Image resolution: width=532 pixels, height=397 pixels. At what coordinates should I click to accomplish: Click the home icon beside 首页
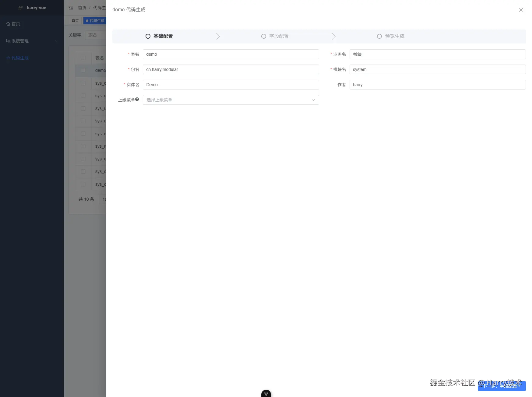[x=8, y=24]
